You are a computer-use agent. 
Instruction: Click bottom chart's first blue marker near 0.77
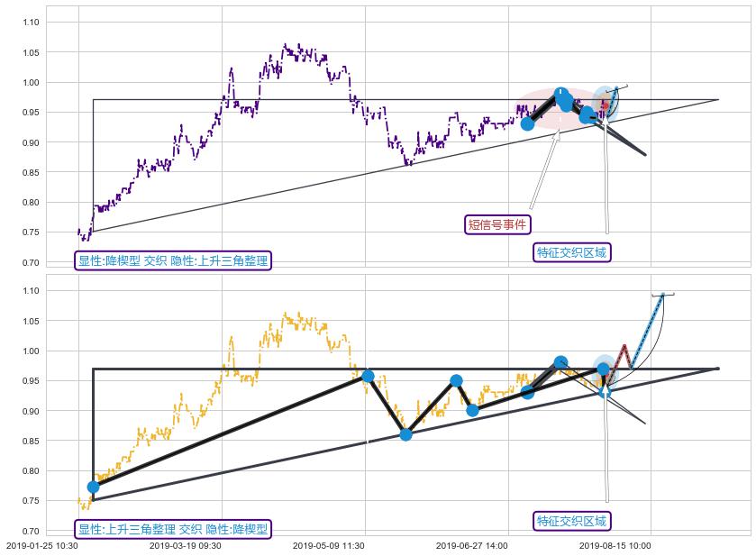93,487
